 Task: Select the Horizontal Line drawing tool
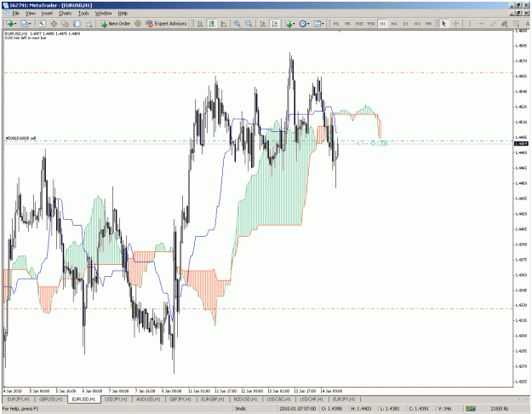coord(482,24)
